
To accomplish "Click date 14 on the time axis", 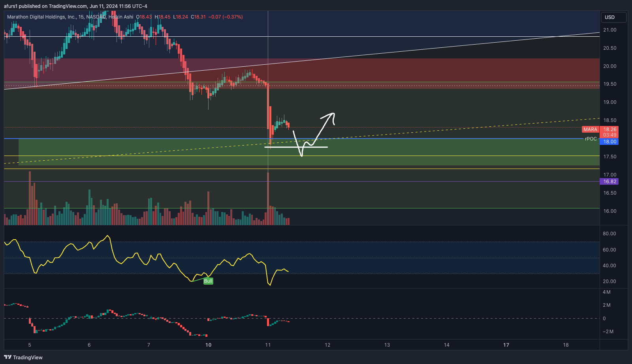I will (446, 345).
